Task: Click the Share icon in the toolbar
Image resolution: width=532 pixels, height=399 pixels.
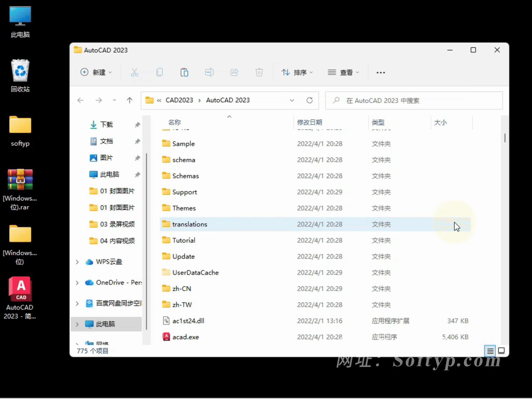Action: pyautogui.click(x=234, y=72)
